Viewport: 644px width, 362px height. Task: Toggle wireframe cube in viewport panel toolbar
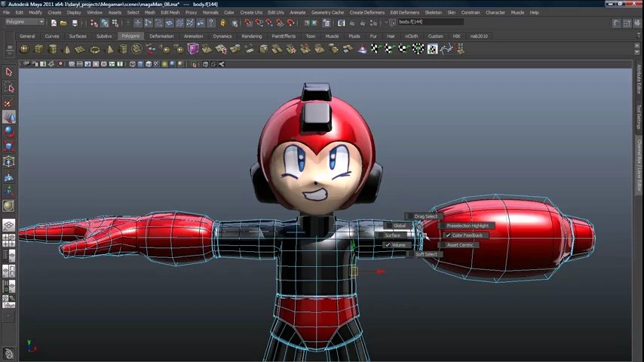pyautogui.click(x=132, y=64)
